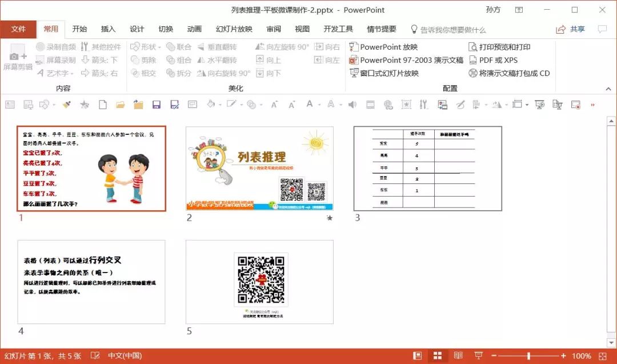Click the 向右 align icon

319,47
